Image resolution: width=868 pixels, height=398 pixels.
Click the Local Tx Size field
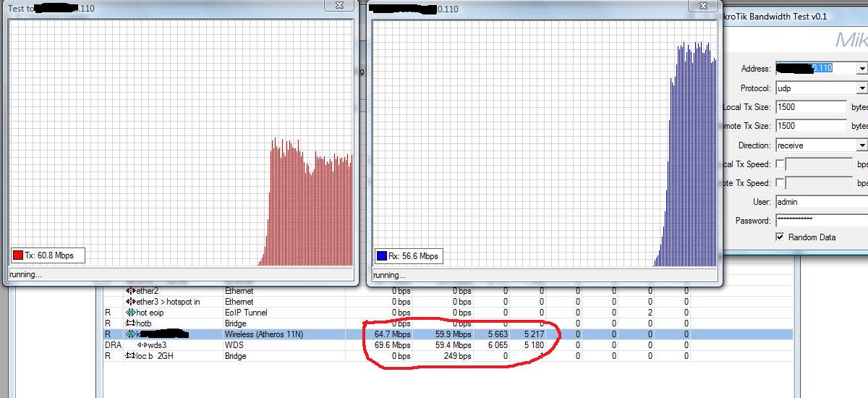pyautogui.click(x=811, y=107)
